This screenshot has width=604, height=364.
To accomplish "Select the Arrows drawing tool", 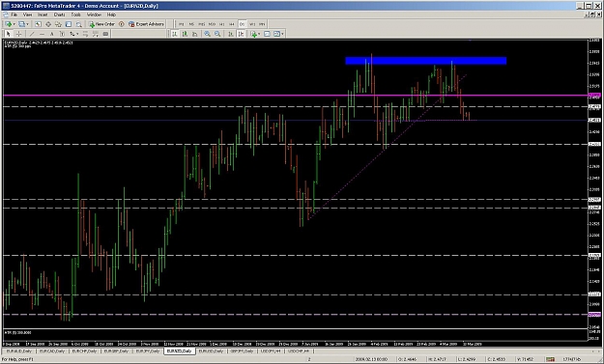I will pyautogui.click(x=72, y=34).
